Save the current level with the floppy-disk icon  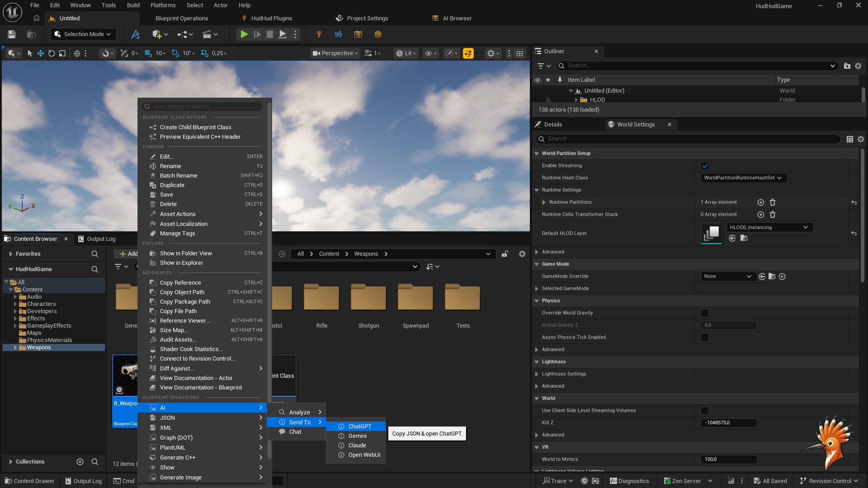12,34
